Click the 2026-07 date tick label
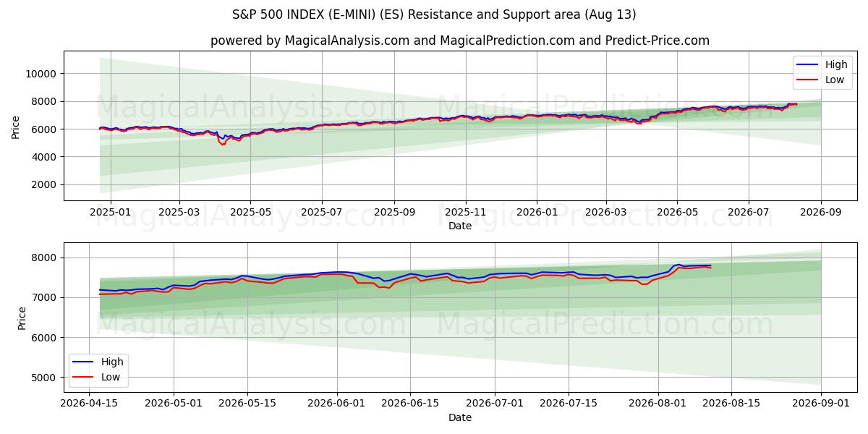 point(748,212)
